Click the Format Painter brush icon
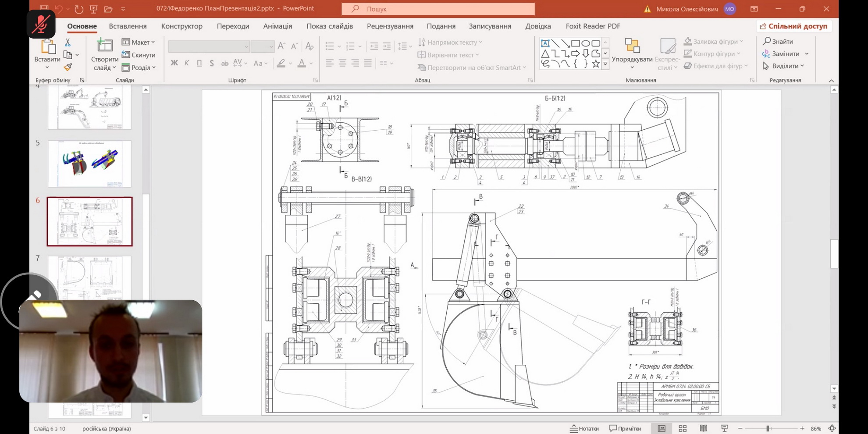The width and height of the screenshot is (868, 434). [68, 67]
